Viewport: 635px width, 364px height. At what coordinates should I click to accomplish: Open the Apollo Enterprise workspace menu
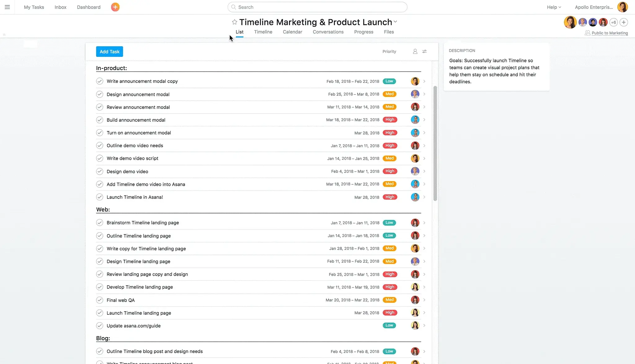tap(594, 7)
